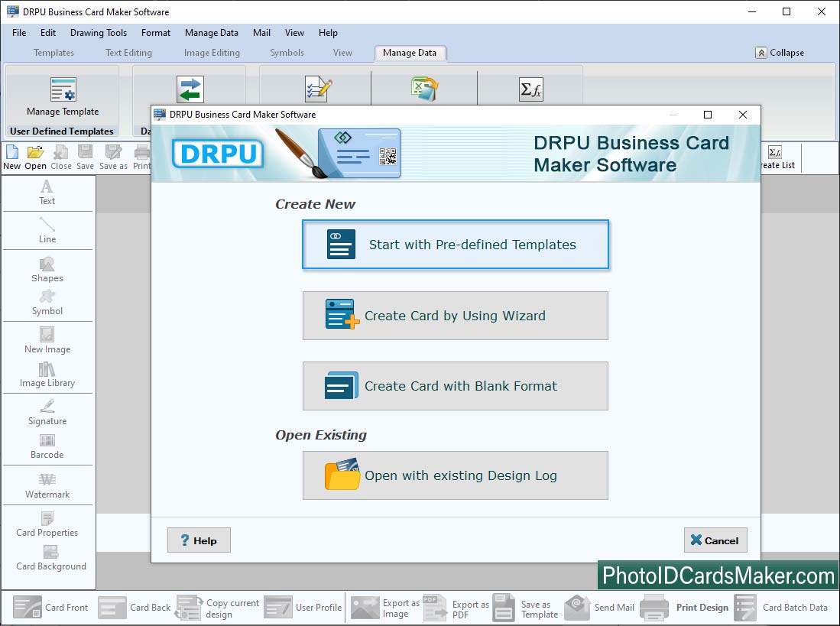Open the Image Library
This screenshot has height=626, width=840.
(47, 375)
